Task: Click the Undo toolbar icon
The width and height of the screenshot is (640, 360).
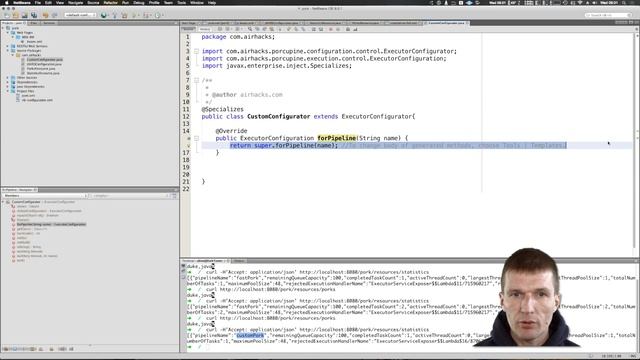Action: coord(45,15)
